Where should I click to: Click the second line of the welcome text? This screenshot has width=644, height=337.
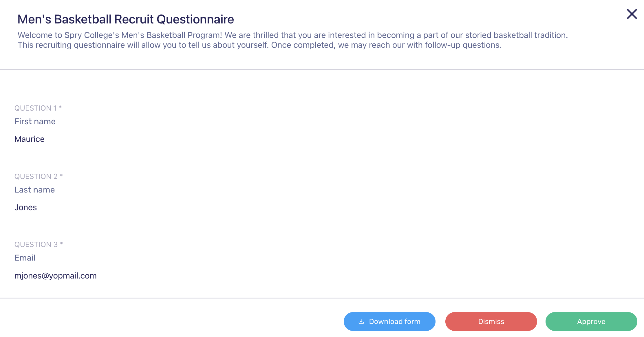(x=259, y=45)
